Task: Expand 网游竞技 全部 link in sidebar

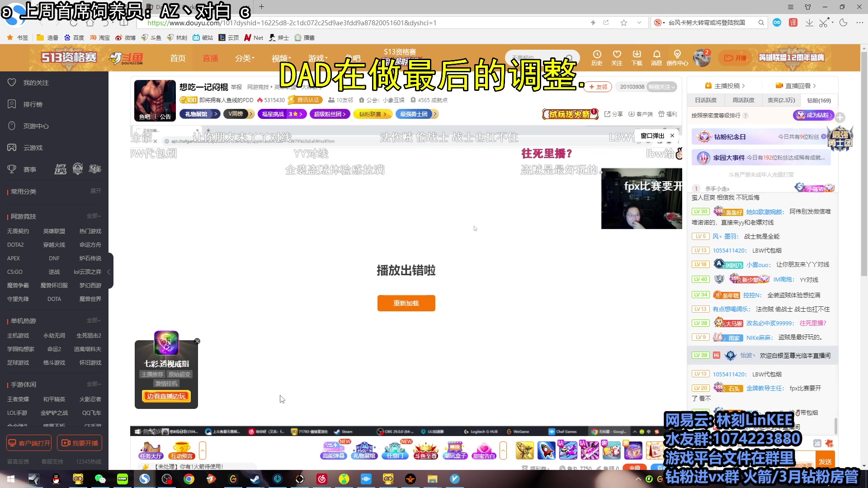Action: coord(94,216)
